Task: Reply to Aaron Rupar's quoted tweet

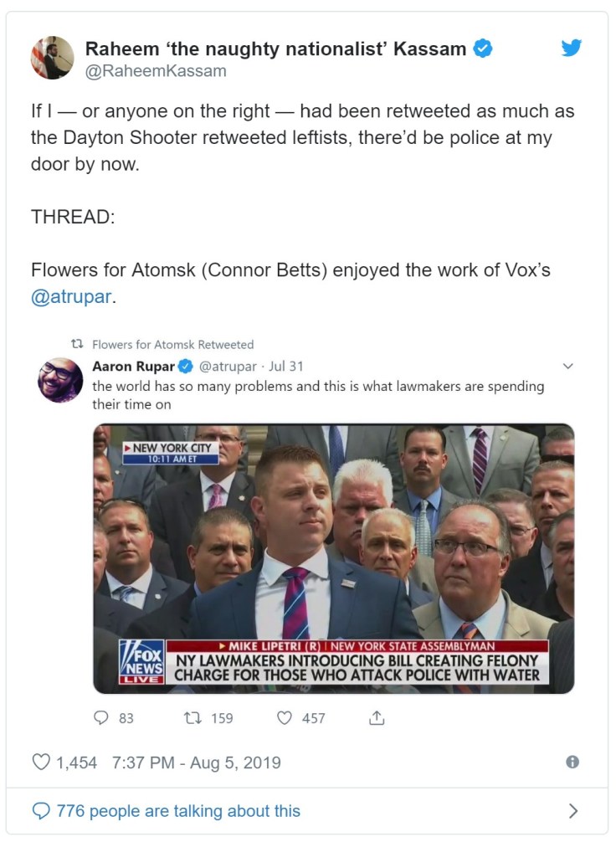Action: (x=102, y=717)
